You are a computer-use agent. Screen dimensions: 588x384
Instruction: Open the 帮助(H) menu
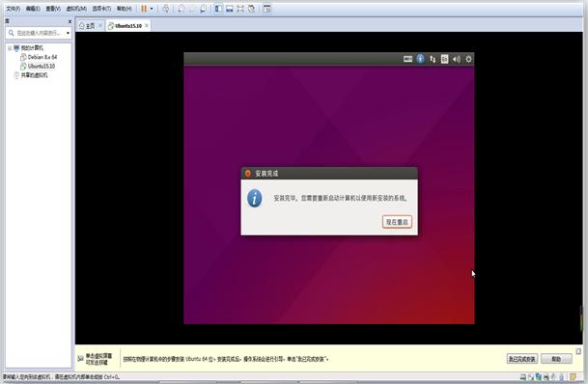point(125,9)
